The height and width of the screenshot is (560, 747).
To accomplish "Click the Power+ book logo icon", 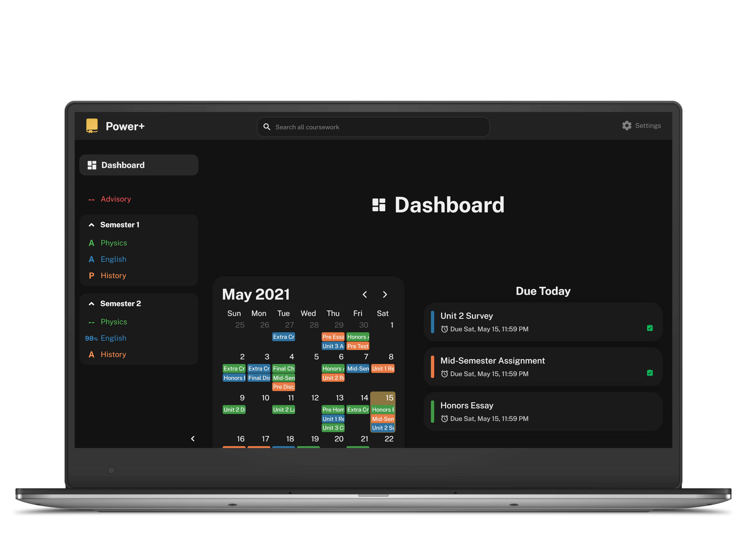I will click(92, 126).
